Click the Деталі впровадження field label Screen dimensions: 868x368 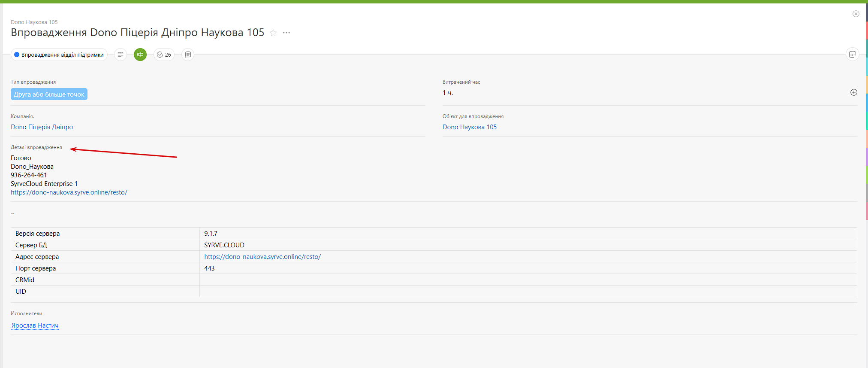tap(36, 147)
